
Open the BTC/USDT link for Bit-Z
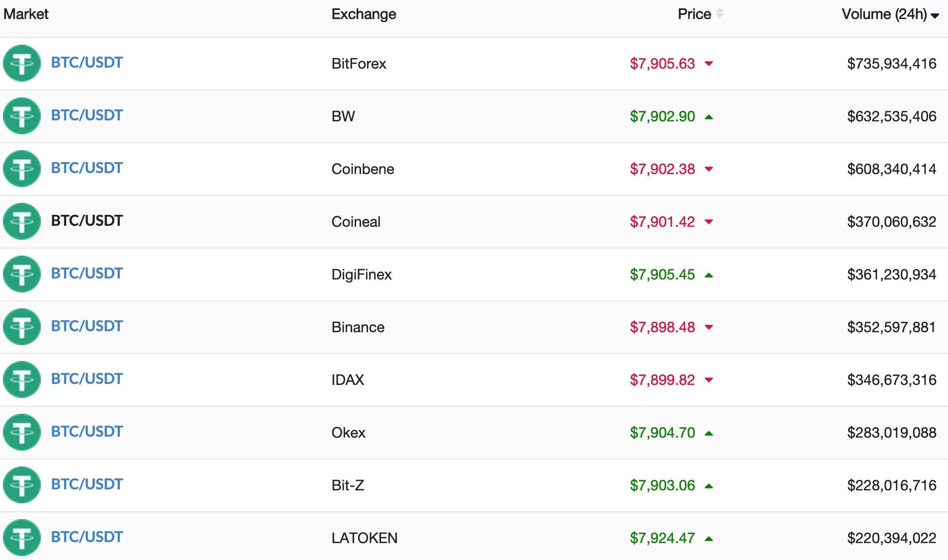(x=87, y=484)
